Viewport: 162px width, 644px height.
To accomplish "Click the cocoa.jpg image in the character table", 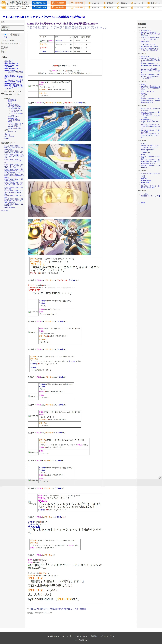I will 44,41.
